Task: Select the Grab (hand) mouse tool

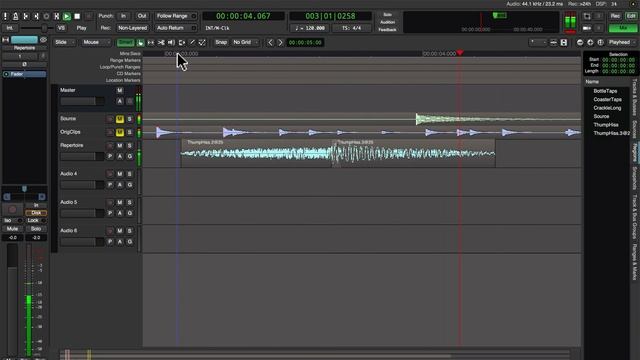Action: (140, 42)
